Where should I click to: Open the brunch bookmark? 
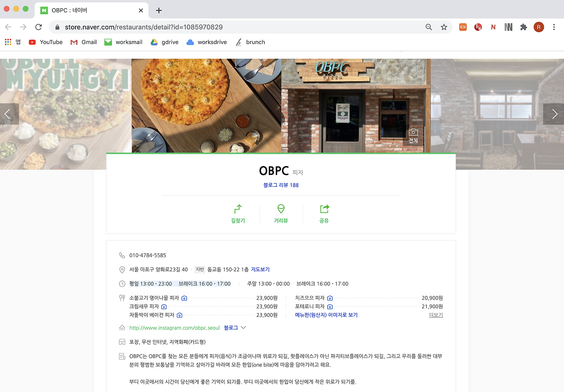tap(250, 42)
